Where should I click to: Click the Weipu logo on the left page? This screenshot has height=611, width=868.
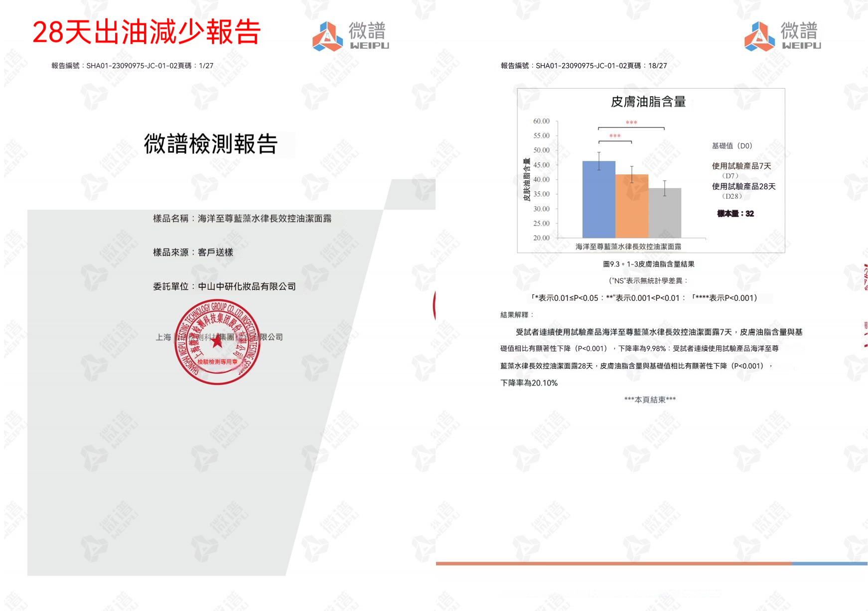click(350, 36)
